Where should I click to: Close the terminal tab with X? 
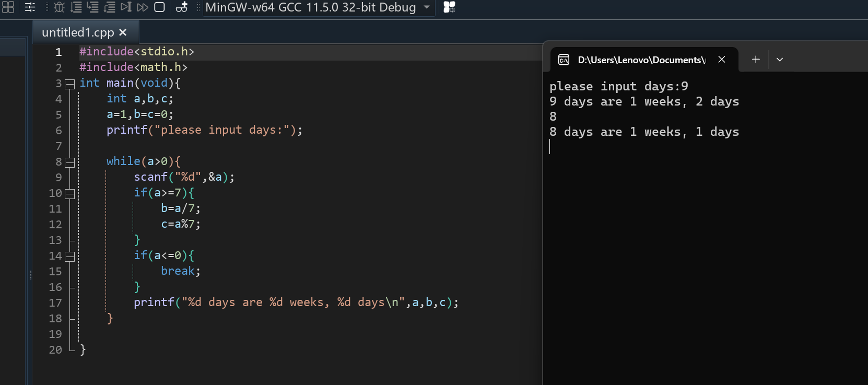722,60
